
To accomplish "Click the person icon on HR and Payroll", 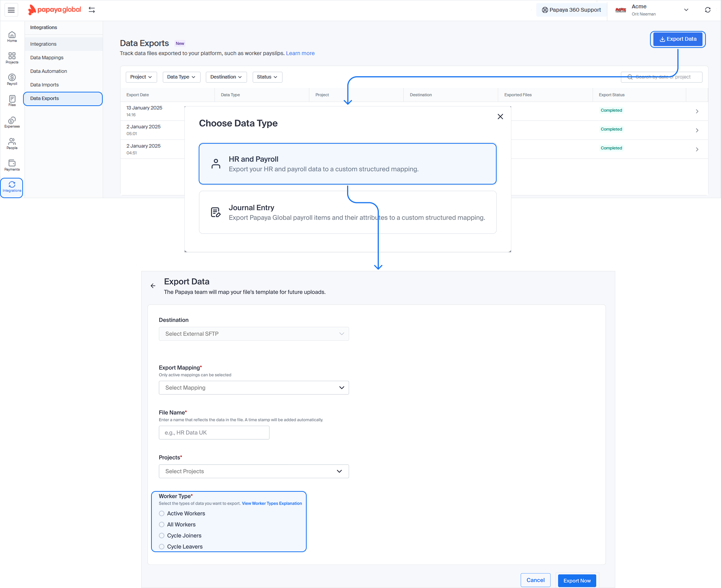I will 216,163.
